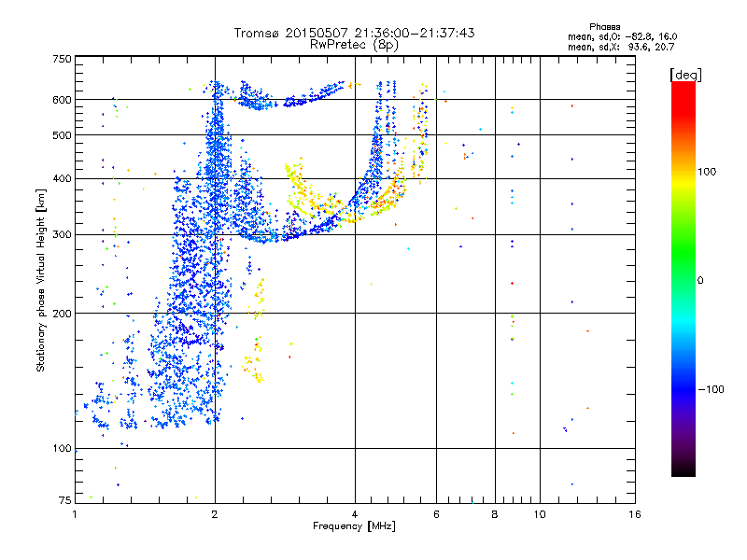The height and width of the screenshot is (560, 747).
Task: Click the colorbar tick label '-100'
Action: click(x=712, y=389)
